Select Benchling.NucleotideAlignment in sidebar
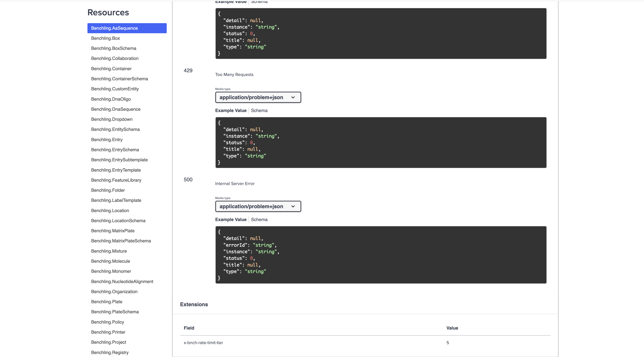The height and width of the screenshot is (357, 644). tap(122, 282)
